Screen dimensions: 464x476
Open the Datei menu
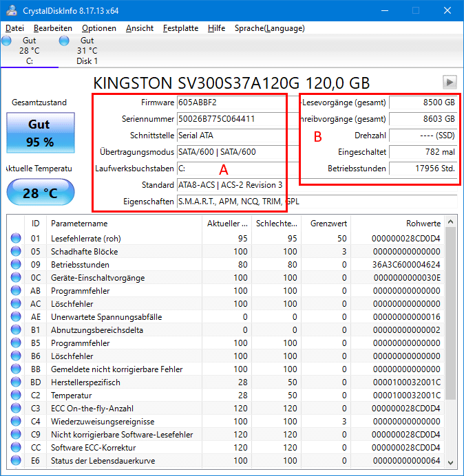14,28
